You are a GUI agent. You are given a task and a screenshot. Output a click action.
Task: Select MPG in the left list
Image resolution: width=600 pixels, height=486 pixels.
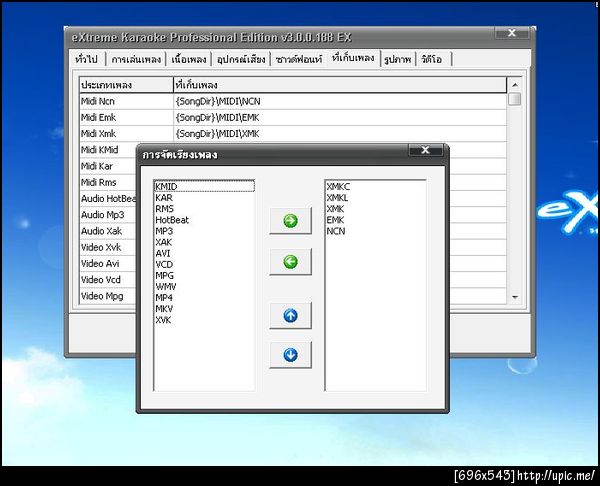[x=204, y=275]
